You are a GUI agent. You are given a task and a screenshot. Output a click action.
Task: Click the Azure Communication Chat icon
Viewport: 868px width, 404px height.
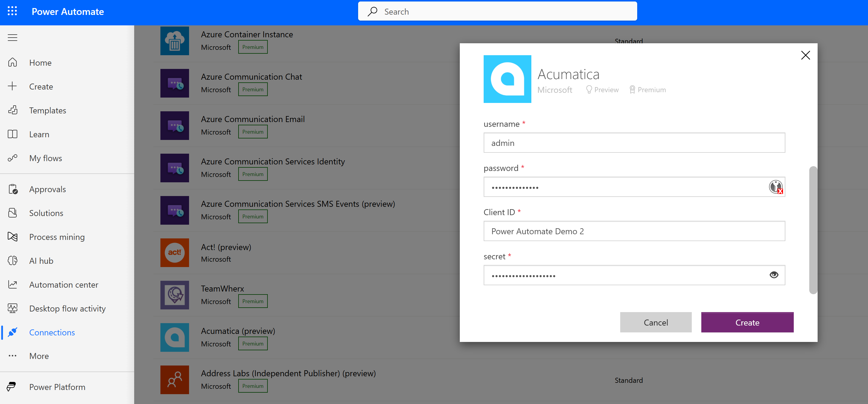point(176,83)
